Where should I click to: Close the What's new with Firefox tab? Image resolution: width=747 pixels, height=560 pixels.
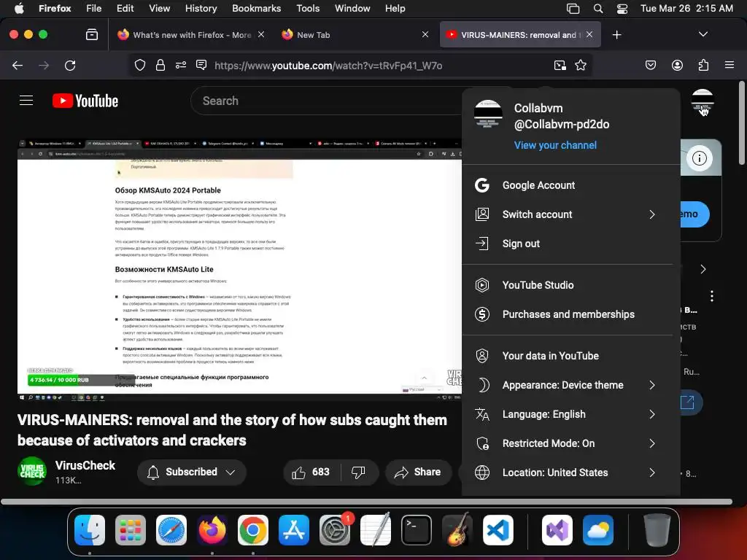point(261,34)
